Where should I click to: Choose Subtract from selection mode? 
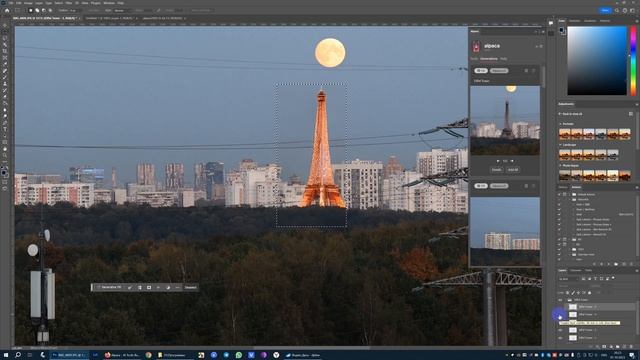pyautogui.click(x=44, y=11)
